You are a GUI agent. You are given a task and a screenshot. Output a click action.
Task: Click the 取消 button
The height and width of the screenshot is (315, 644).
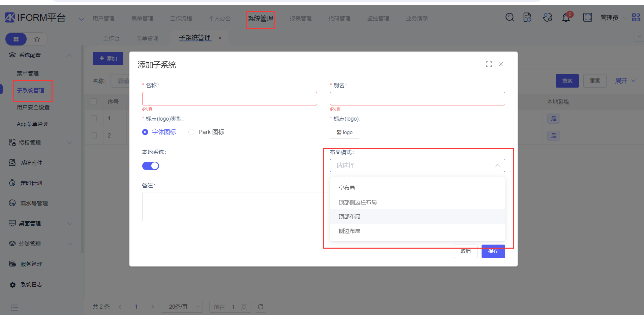[465, 251]
